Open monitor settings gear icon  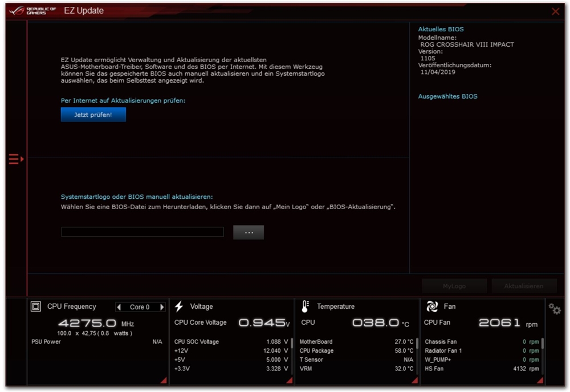click(x=555, y=309)
